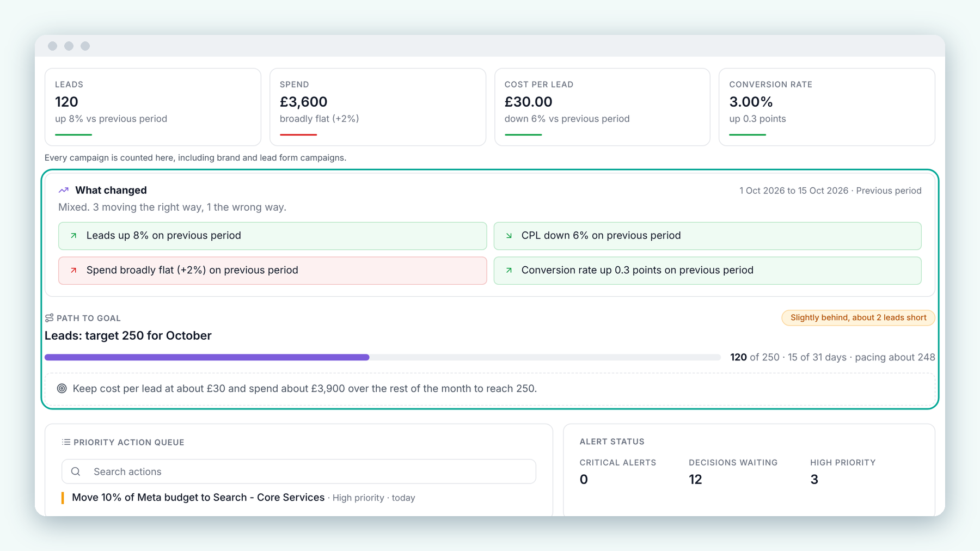Select the Leads up 8% change card

coord(273,236)
